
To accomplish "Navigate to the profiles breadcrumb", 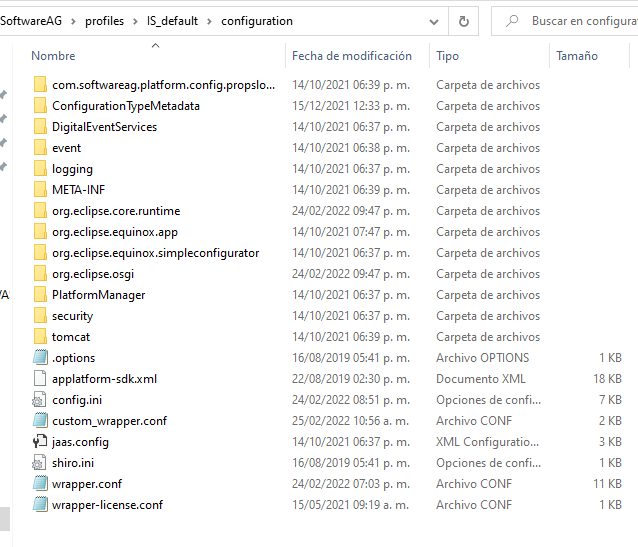I will pyautogui.click(x=104, y=21).
